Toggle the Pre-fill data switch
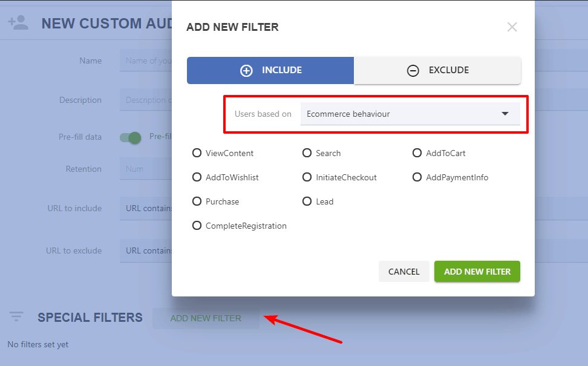 [x=131, y=137]
